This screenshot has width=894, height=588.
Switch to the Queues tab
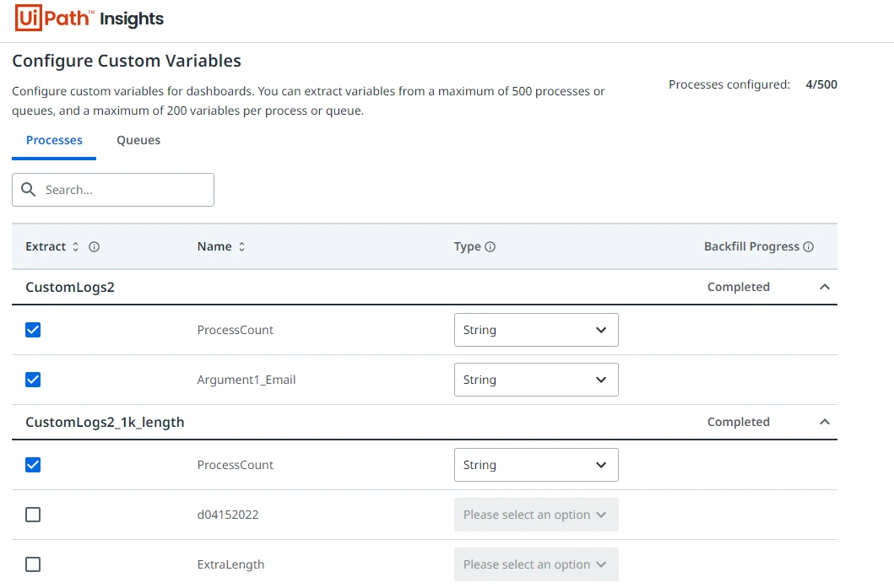coord(138,140)
